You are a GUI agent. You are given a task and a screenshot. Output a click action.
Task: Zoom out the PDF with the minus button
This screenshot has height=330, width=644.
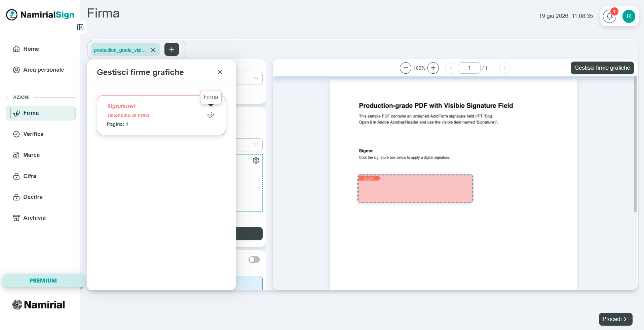pyautogui.click(x=406, y=68)
